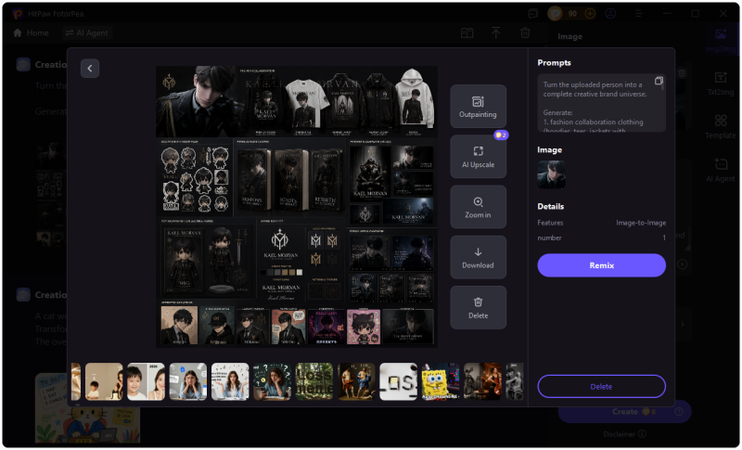Select the stressed woman at desk thumbnail
The width and height of the screenshot is (742, 450).
pos(188,381)
